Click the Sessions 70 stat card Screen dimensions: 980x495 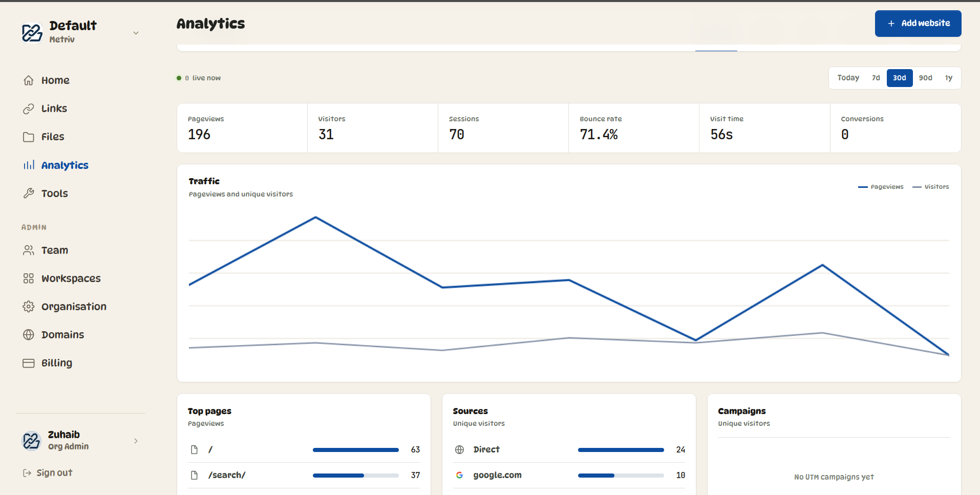tap(503, 128)
